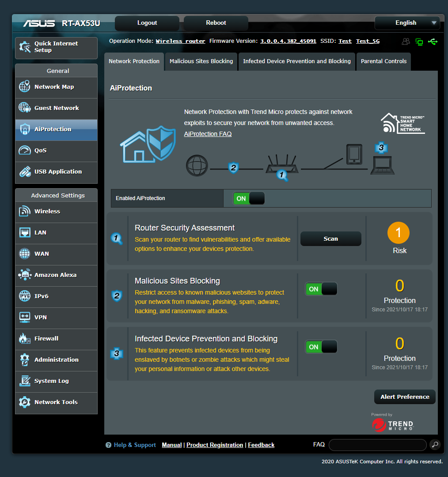
Task: Click the FAQ search magnifier icon
Action: (435, 445)
